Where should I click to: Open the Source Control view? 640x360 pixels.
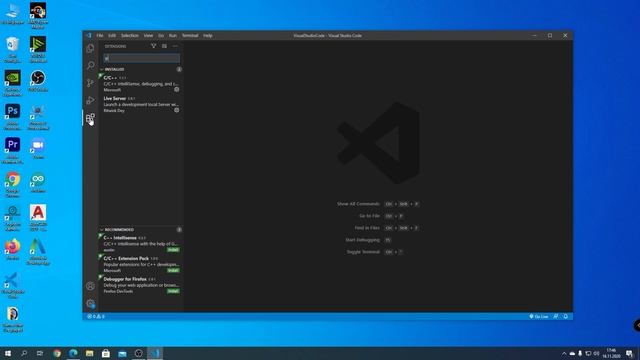click(90, 83)
